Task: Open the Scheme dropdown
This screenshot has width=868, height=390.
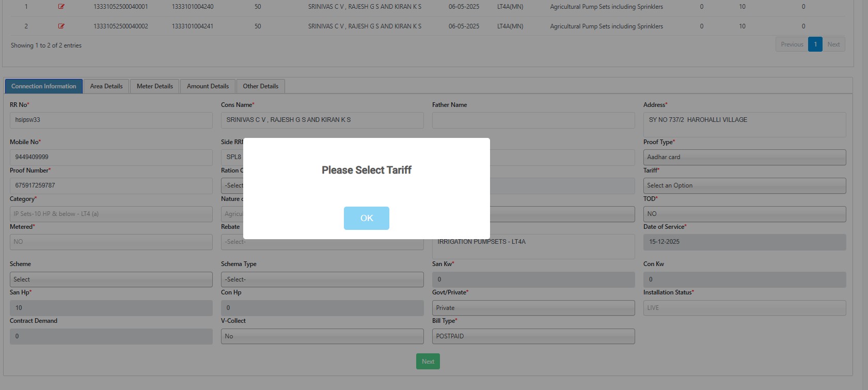Action: coord(111,279)
